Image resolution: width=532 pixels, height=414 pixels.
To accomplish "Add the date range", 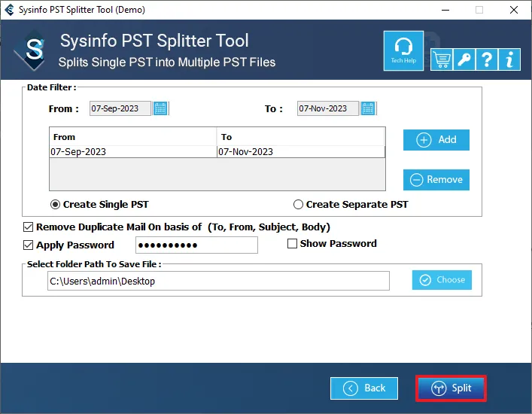I will [436, 140].
